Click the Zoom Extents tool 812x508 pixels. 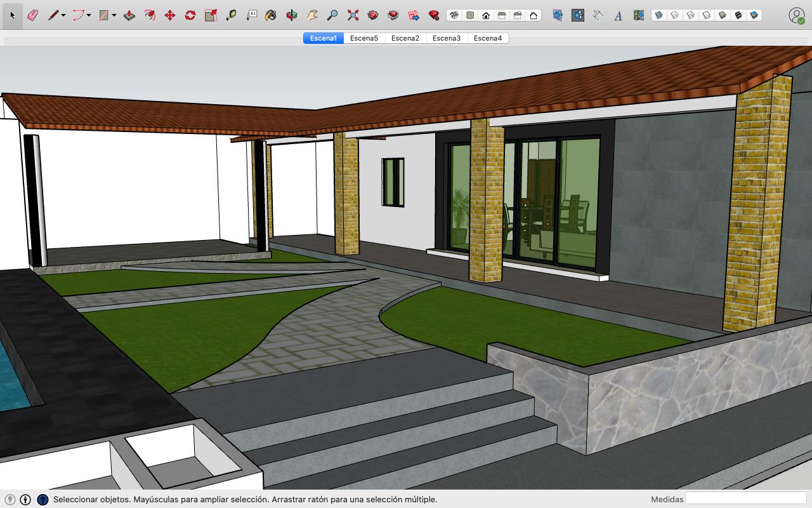point(353,15)
